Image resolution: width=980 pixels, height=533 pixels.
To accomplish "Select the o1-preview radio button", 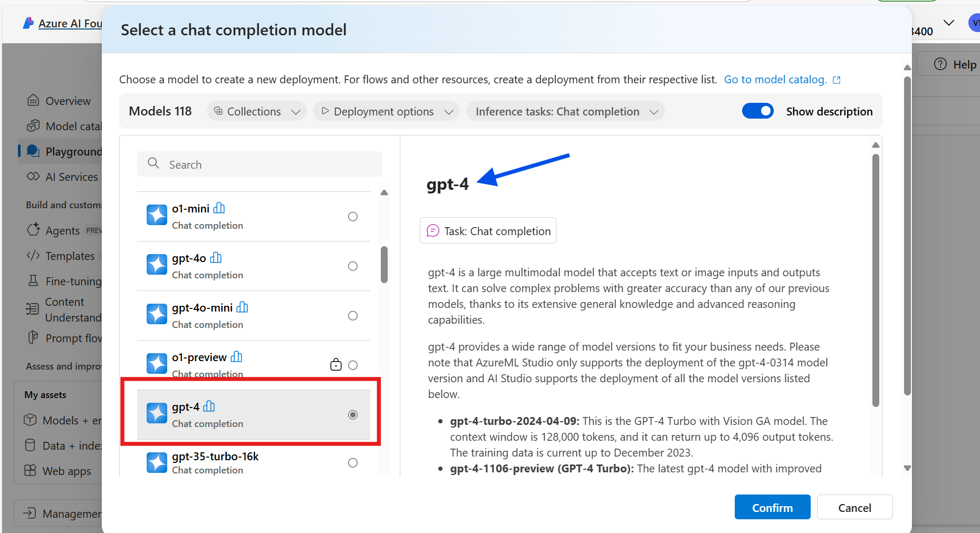I will pos(353,365).
